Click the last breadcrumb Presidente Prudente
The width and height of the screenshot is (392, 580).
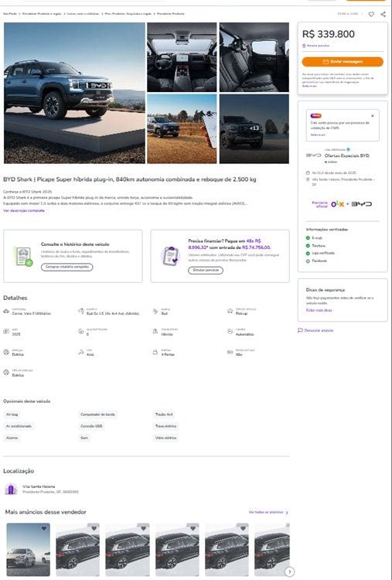(x=170, y=14)
